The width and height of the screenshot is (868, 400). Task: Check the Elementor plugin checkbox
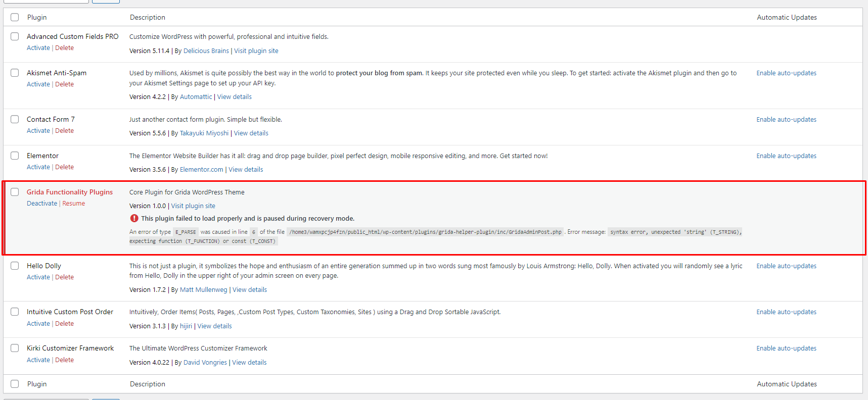[x=15, y=156]
